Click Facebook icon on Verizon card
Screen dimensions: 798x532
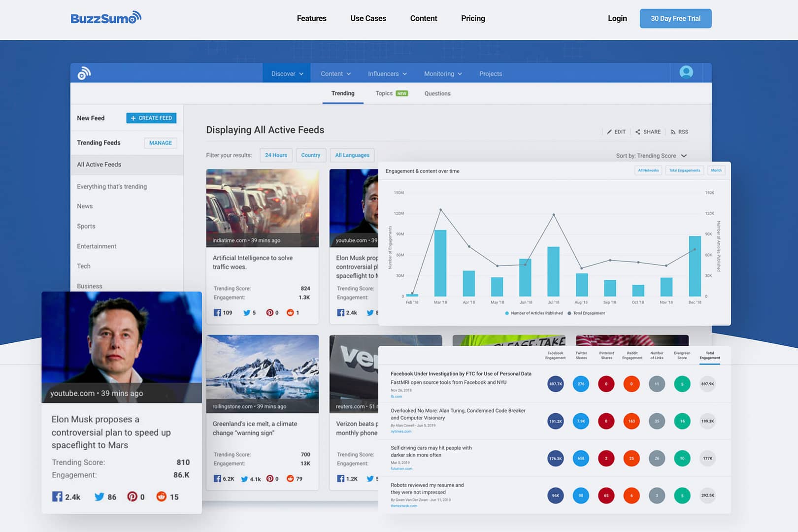coord(340,479)
